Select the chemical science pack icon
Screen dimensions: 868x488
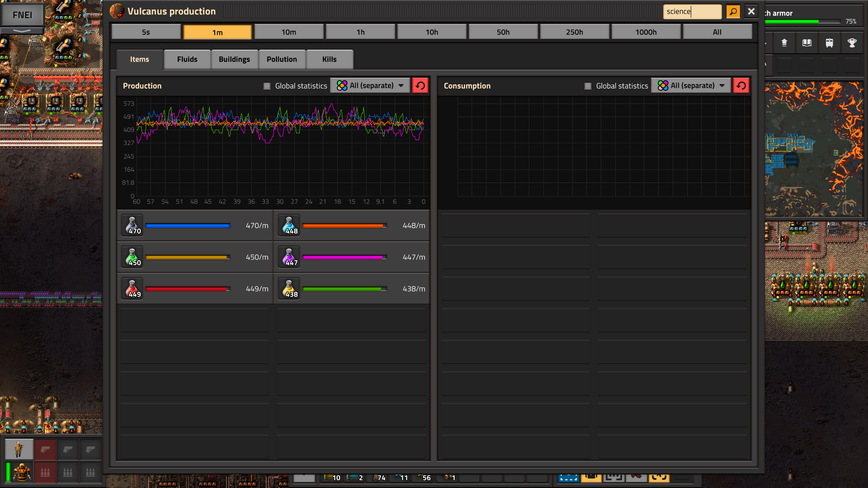(289, 225)
